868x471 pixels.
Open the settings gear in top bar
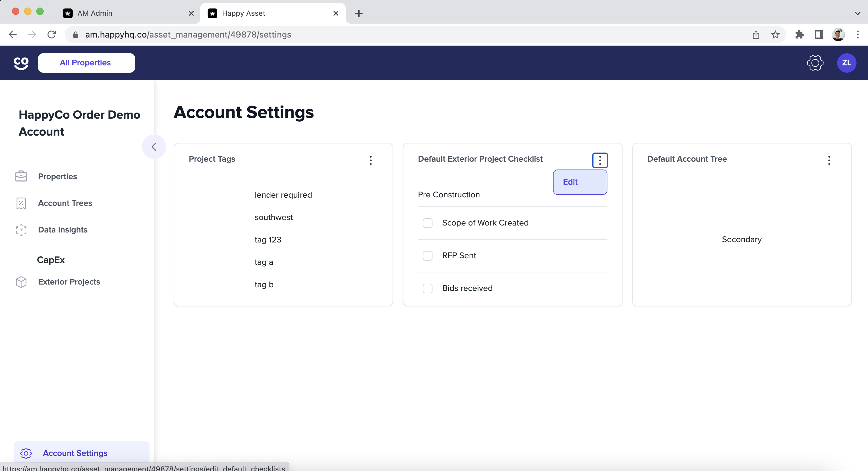(815, 63)
